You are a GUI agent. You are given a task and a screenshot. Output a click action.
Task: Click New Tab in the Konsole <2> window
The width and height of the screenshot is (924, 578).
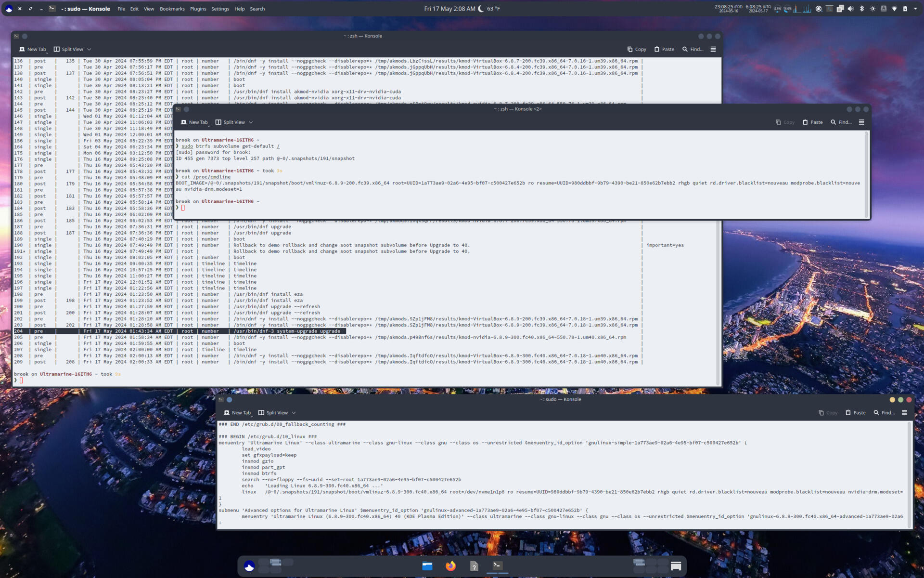194,122
